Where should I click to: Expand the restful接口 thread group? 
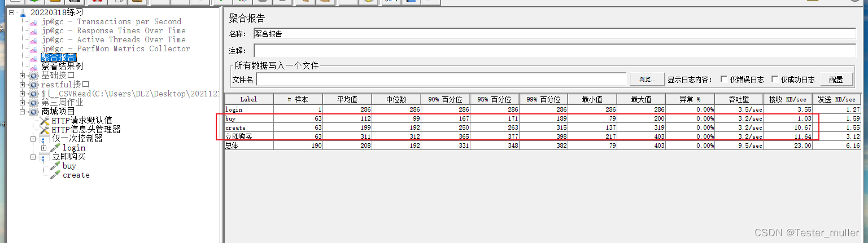23,85
